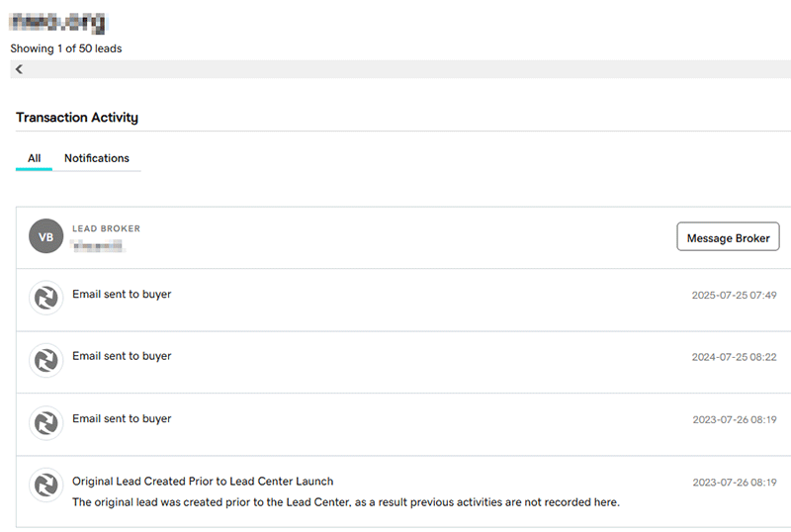The width and height of the screenshot is (791, 532).
Task: Select 'Email sent to buyer' from 2024-07-25
Action: pos(122,356)
